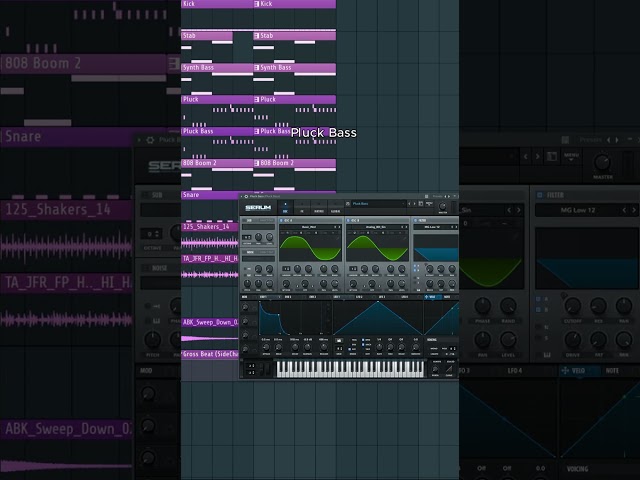This screenshot has height=480, width=640.
Task: Toggle the SUB oscillator on
Action: 244,220
